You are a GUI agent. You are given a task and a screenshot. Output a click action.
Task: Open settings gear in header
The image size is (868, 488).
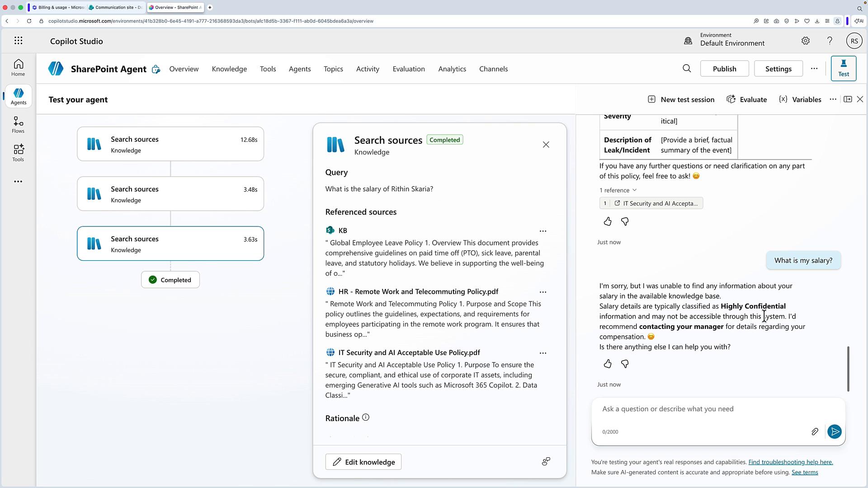pos(806,41)
